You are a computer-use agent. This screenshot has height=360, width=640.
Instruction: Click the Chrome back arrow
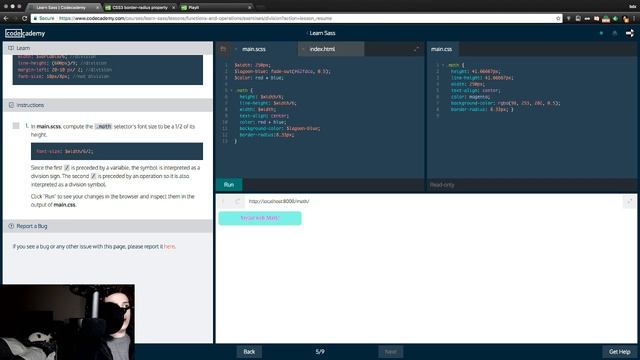point(6,18)
